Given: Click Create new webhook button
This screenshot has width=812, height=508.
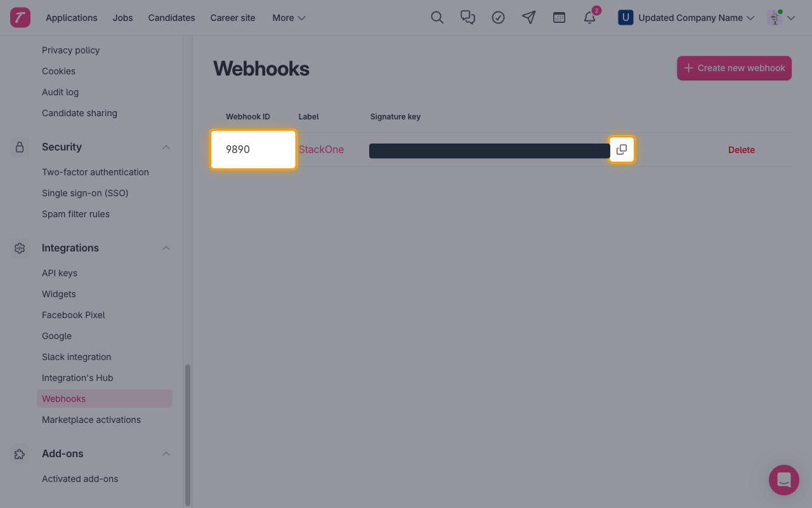Looking at the screenshot, I should click(x=734, y=68).
